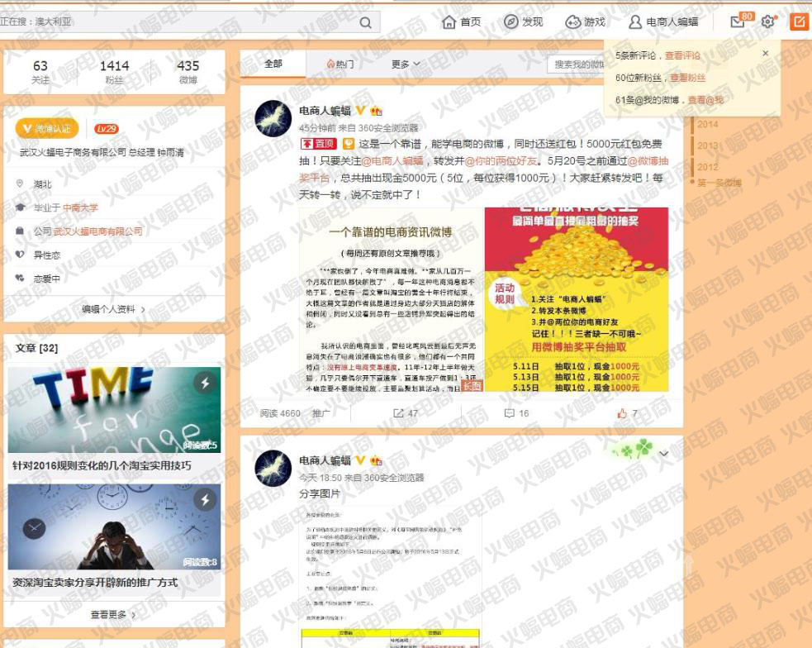812x648 pixels.
Task: Select the 全部 tab
Action: tap(273, 64)
